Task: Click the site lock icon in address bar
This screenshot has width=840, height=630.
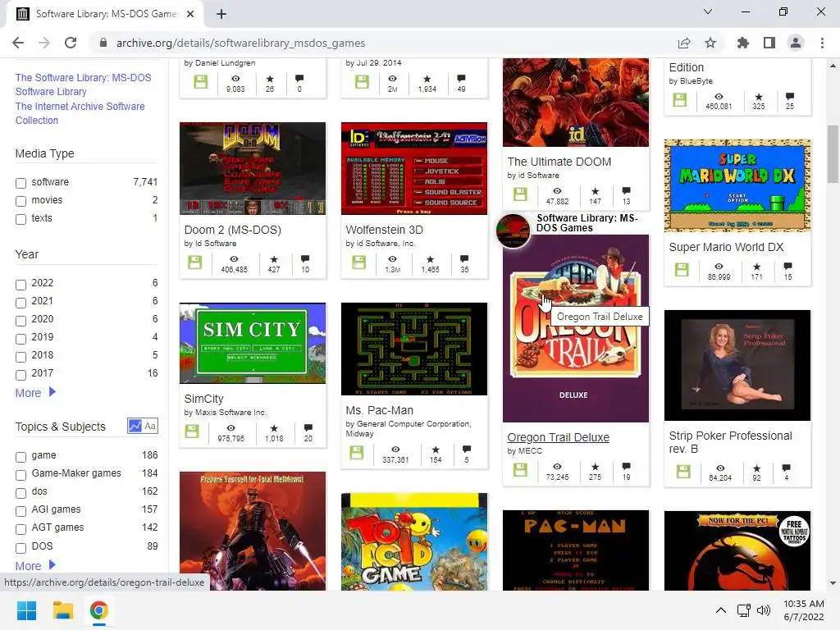Action: coord(103,43)
